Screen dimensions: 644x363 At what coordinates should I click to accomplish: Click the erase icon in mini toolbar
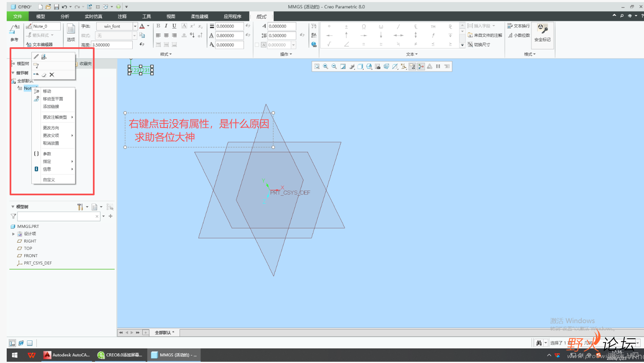coord(44,75)
